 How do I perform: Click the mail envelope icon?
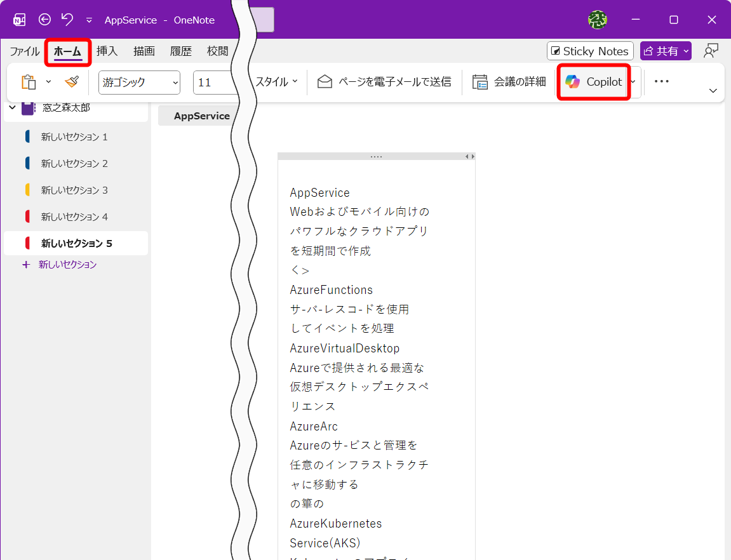tap(325, 82)
